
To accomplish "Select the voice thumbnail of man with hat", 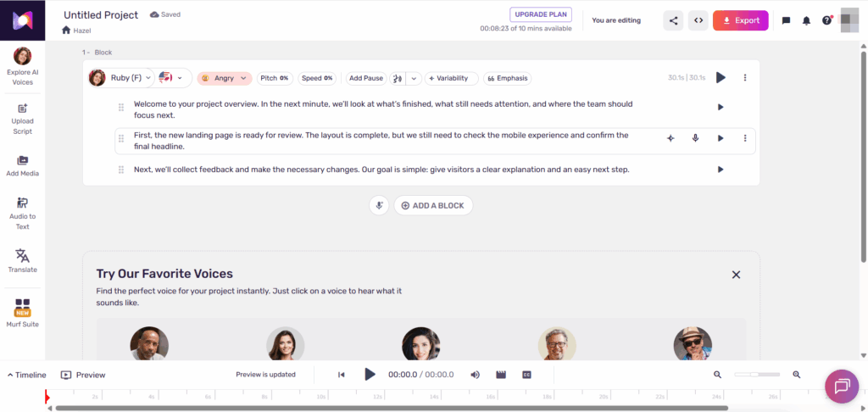I will pyautogui.click(x=693, y=344).
